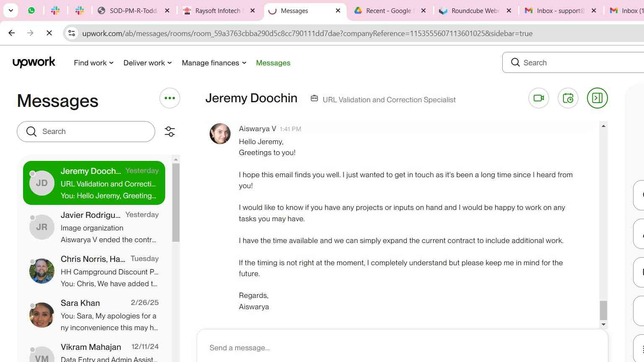The height and width of the screenshot is (362, 644).
Task: Click Sara Khan profile photo
Action: pyautogui.click(x=42, y=315)
